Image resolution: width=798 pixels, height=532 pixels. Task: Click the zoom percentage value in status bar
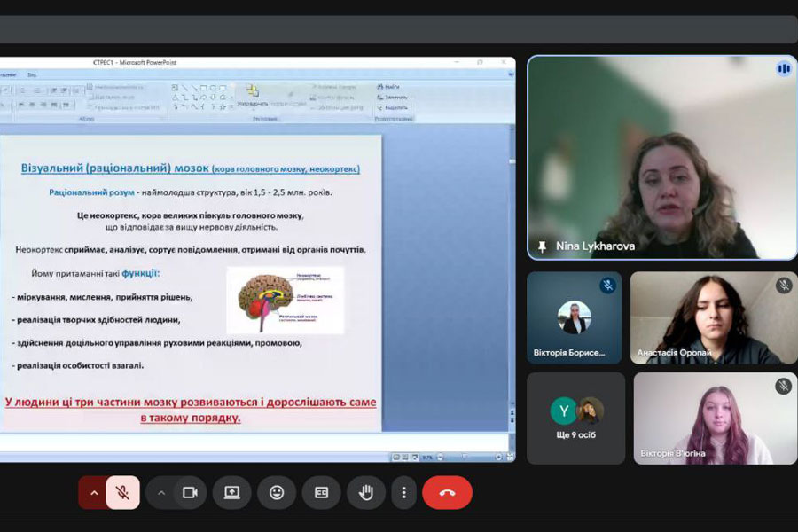coord(427,458)
